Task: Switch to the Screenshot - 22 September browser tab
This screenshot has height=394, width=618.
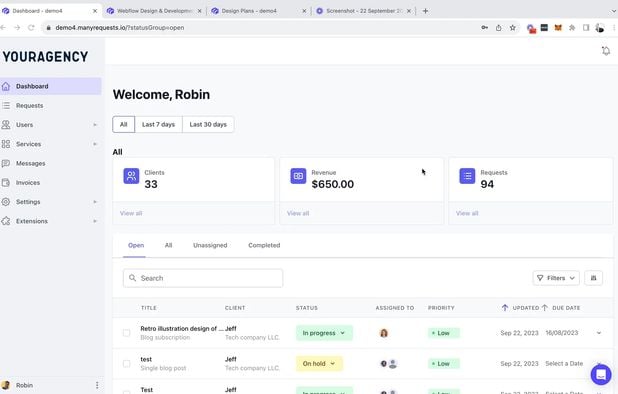Action: (363, 11)
